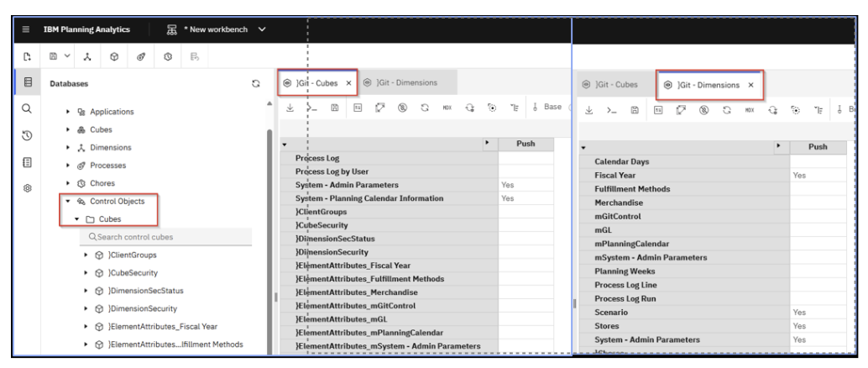The width and height of the screenshot is (868, 368).
Task: Expand the Applications tree node
Action: coord(69,111)
